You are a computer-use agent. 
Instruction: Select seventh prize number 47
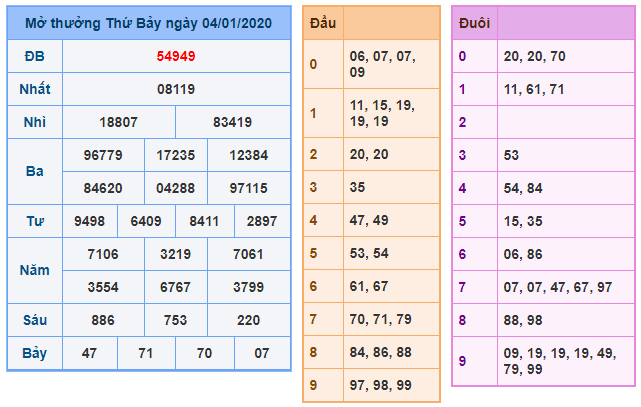tap(89, 352)
